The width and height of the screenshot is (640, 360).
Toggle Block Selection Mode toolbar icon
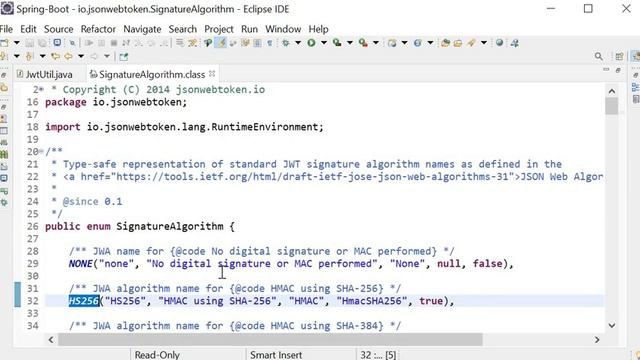[x=257, y=43]
